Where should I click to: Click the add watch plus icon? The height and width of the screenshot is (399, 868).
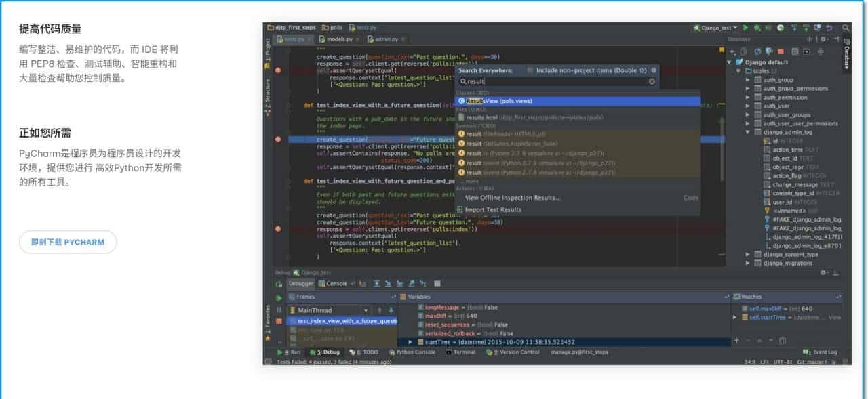coord(736,340)
